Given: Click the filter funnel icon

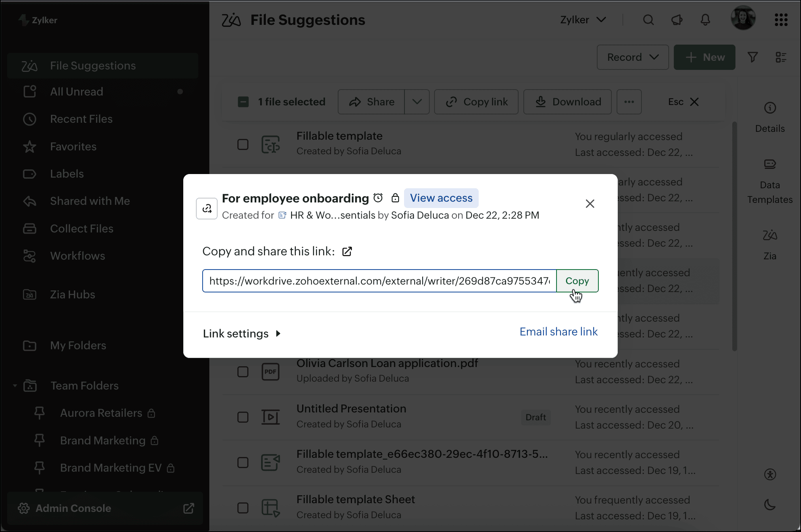Looking at the screenshot, I should point(753,57).
